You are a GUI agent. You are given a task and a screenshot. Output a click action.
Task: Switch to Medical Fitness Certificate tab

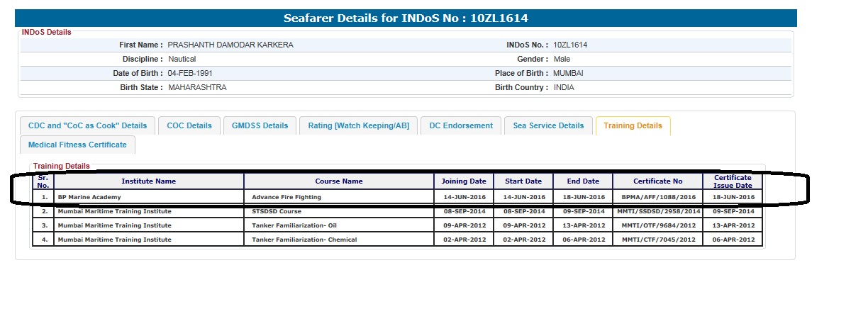click(x=77, y=145)
